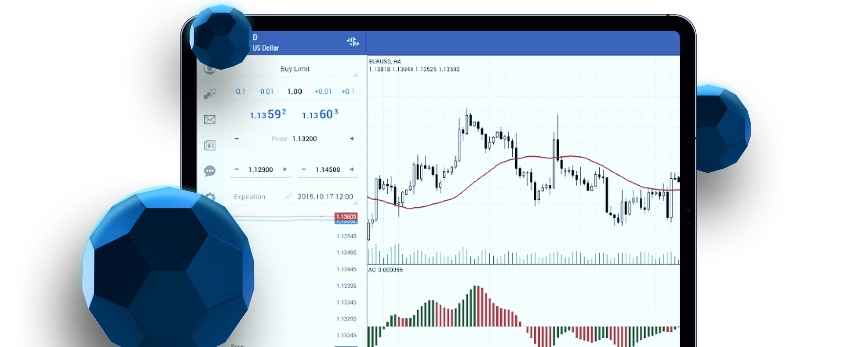
Task: Open the Expiration date dropdown
Action: click(325, 197)
